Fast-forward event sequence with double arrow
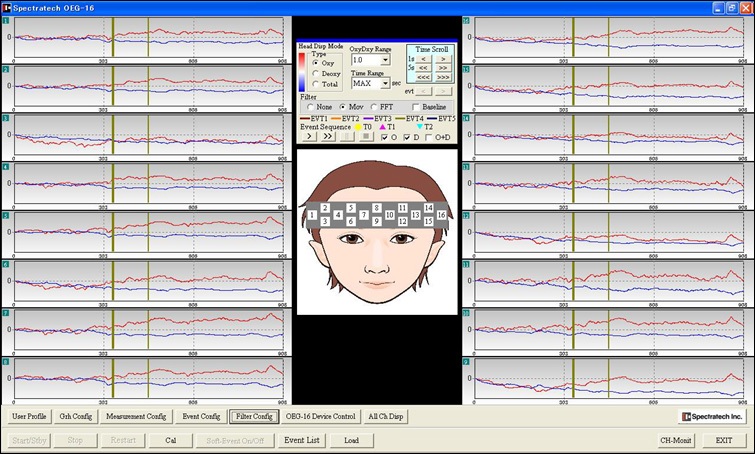 pos(328,137)
